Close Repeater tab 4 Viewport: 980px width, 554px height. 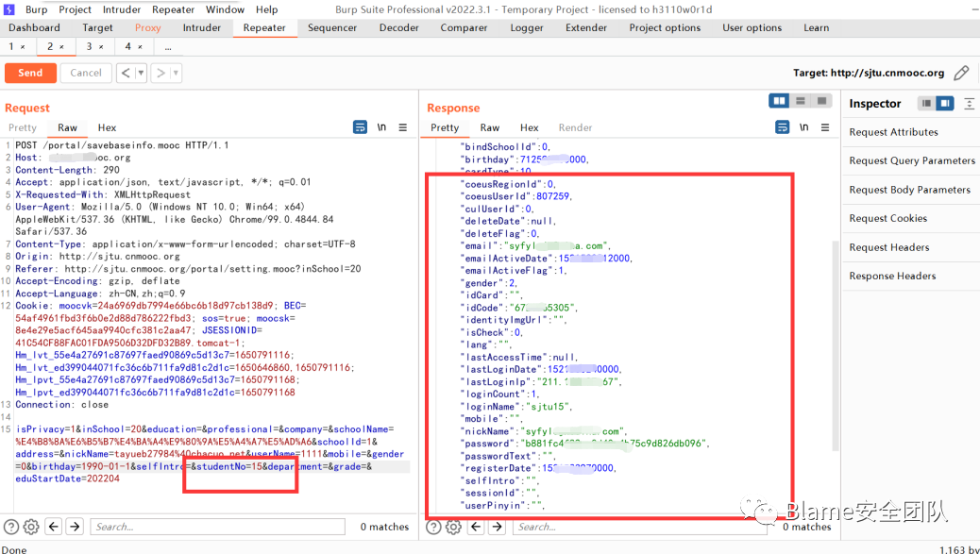(x=140, y=47)
